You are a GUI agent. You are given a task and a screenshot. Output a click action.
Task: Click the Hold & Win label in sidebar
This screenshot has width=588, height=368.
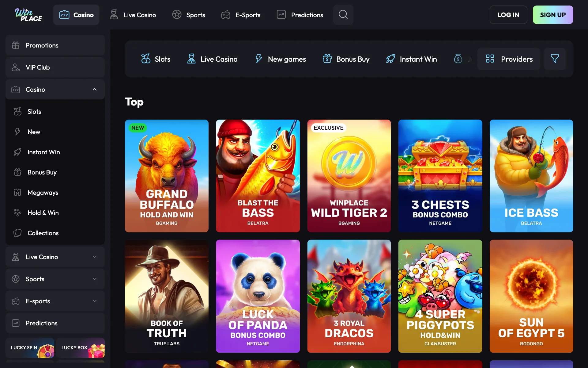(x=43, y=213)
